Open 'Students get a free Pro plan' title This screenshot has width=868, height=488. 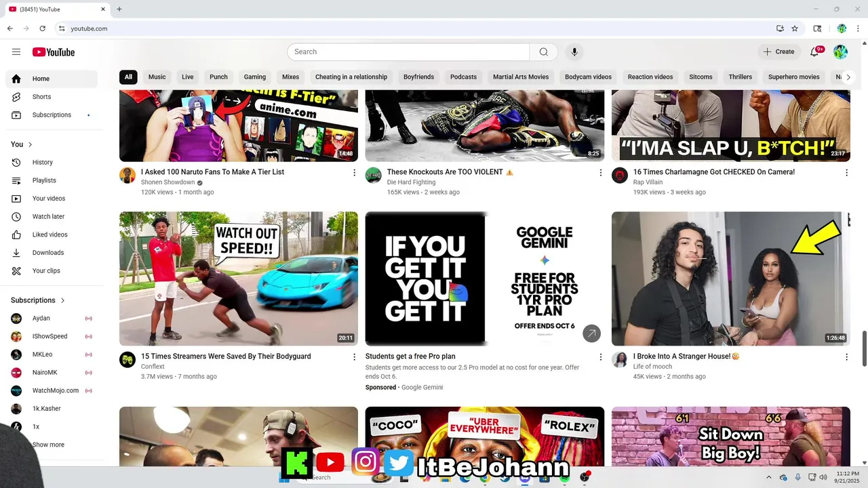[410, 357]
